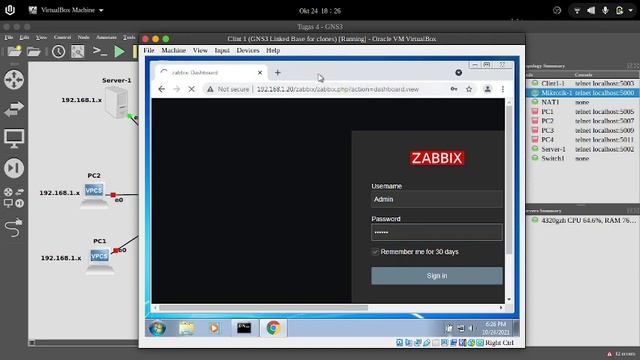Click Chrome icon in Windows taskbar

[273, 328]
